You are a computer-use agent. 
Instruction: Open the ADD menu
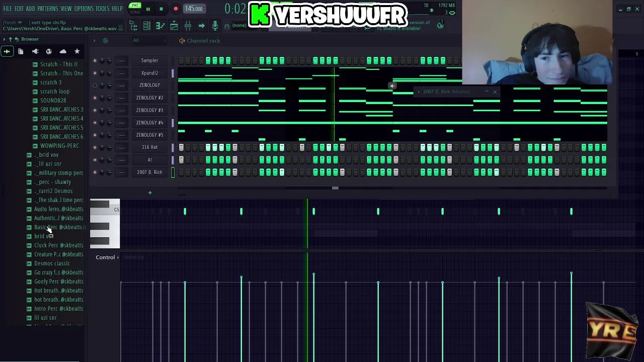click(x=31, y=9)
